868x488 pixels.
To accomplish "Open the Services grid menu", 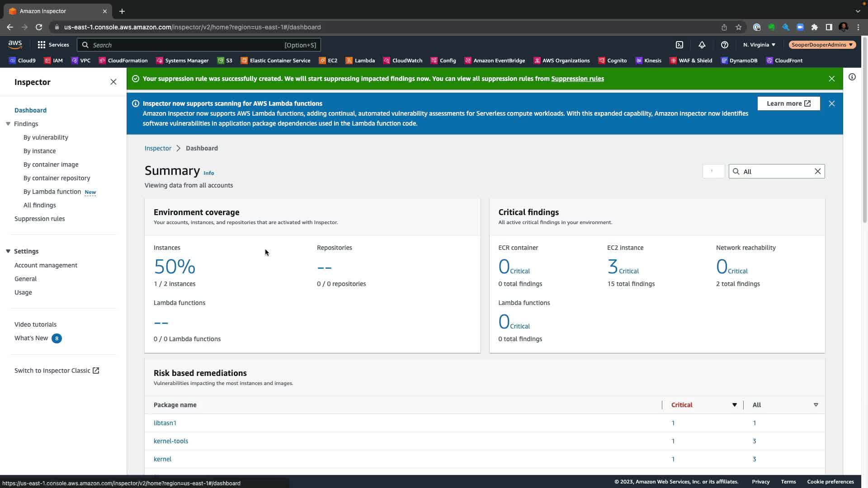I will tap(53, 45).
